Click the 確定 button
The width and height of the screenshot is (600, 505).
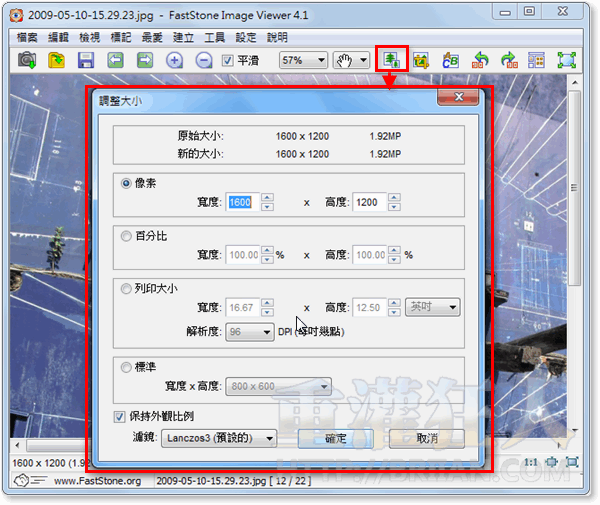(335, 438)
